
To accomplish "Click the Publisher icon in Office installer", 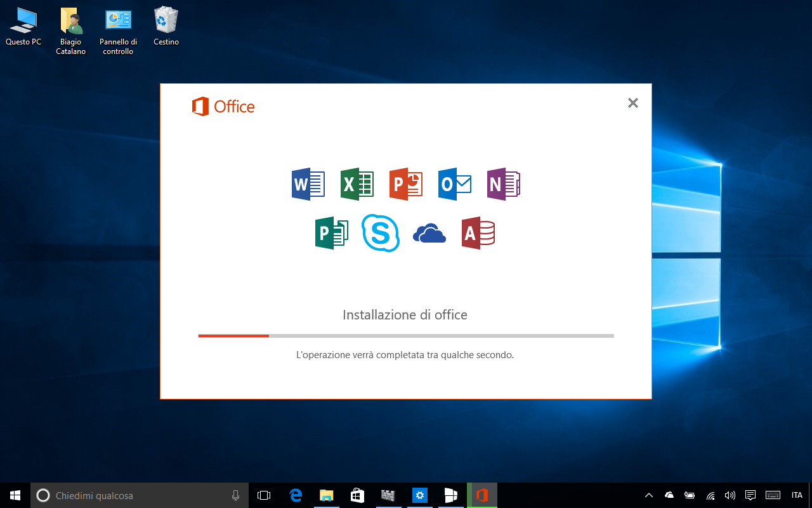I will 332,233.
